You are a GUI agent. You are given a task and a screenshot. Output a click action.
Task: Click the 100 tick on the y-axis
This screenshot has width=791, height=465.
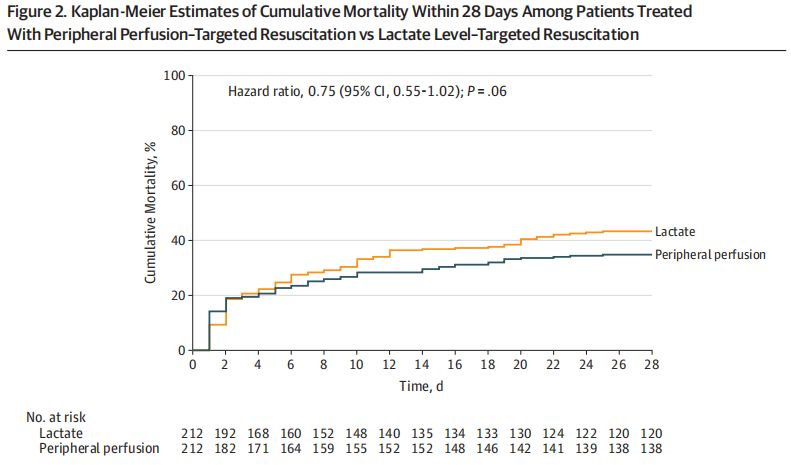pos(175,75)
